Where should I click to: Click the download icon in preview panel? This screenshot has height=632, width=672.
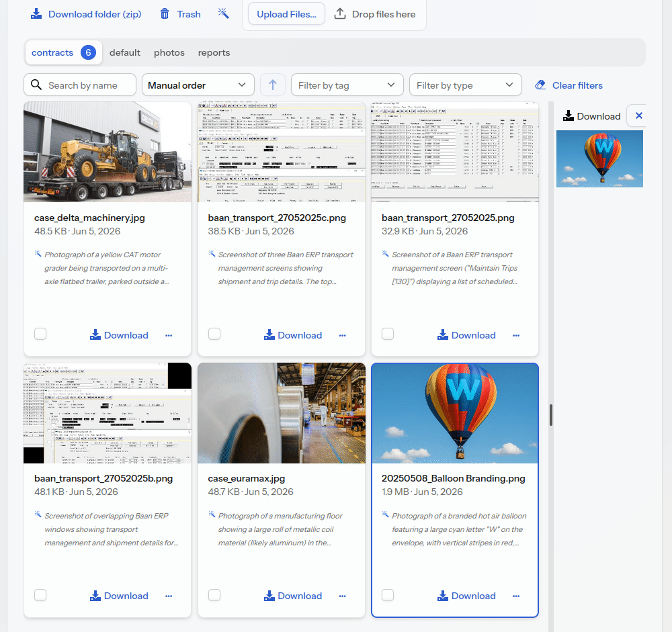[x=569, y=116]
